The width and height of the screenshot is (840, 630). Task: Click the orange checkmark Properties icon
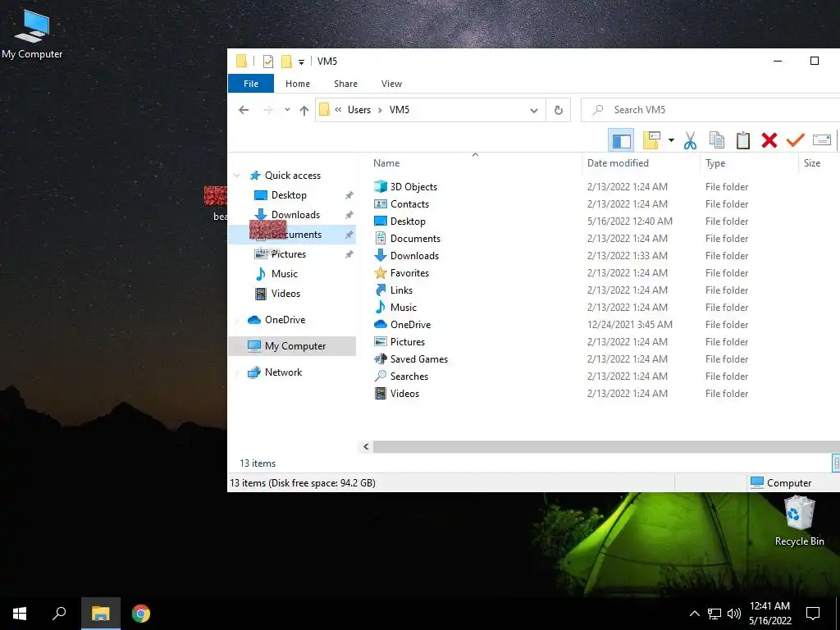(x=795, y=140)
